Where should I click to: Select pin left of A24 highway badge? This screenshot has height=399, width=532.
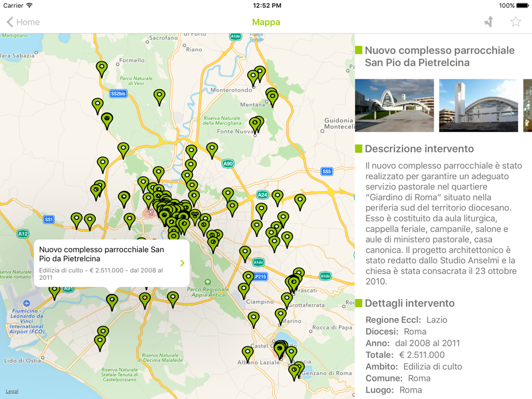pos(228,196)
